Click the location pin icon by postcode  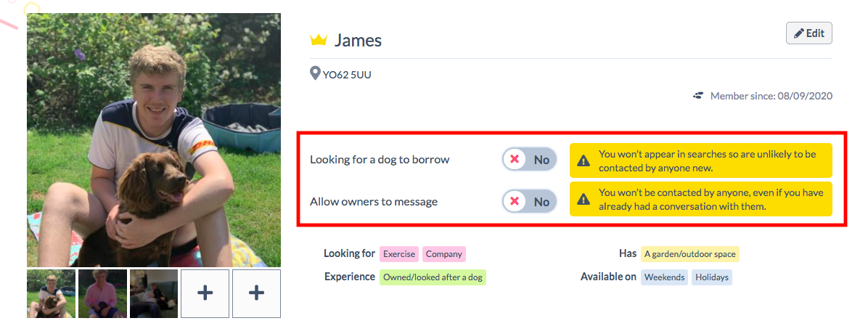(315, 73)
